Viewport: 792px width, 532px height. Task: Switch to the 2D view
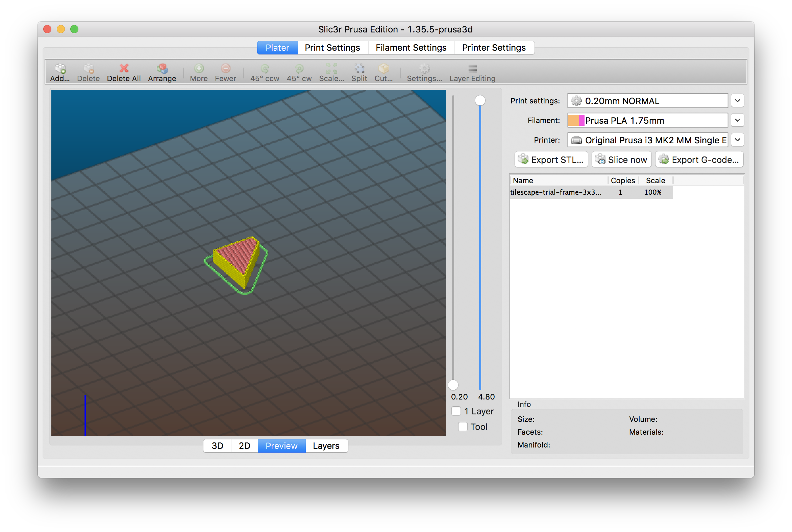point(245,446)
